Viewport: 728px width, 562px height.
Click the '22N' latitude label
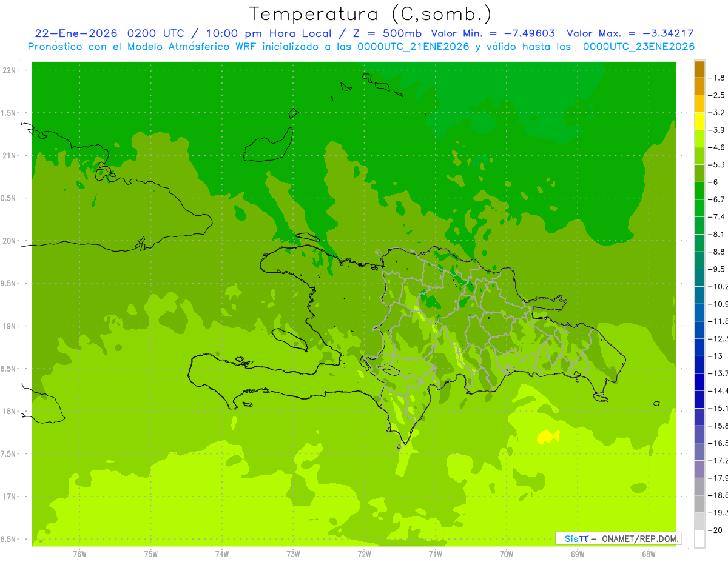pyautogui.click(x=10, y=70)
